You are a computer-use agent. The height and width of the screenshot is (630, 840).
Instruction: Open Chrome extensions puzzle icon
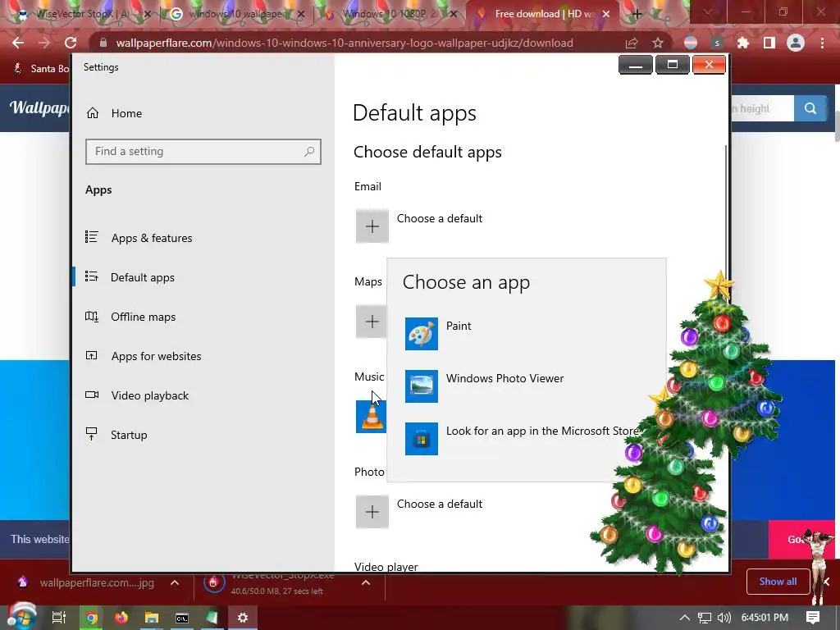[743, 43]
